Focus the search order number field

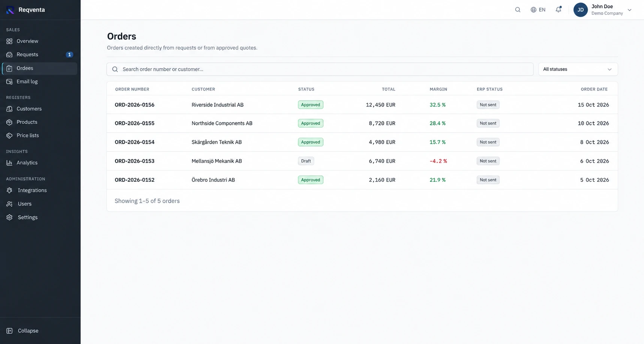[320, 69]
